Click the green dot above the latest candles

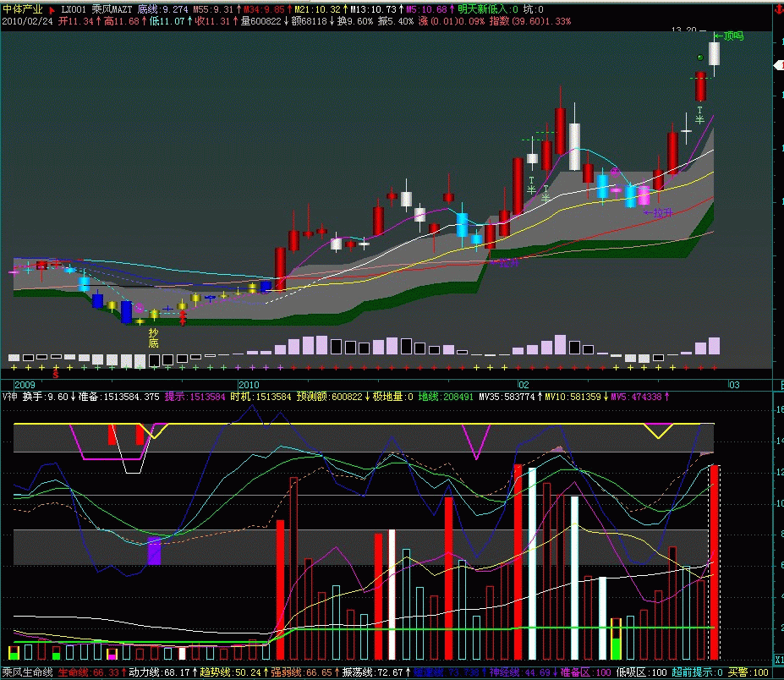pos(700,57)
